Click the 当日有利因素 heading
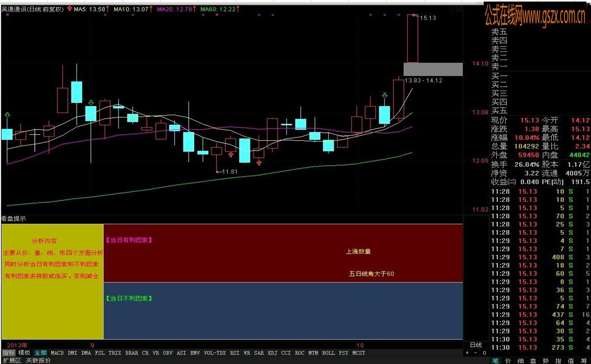The image size is (591, 364). click(x=129, y=240)
